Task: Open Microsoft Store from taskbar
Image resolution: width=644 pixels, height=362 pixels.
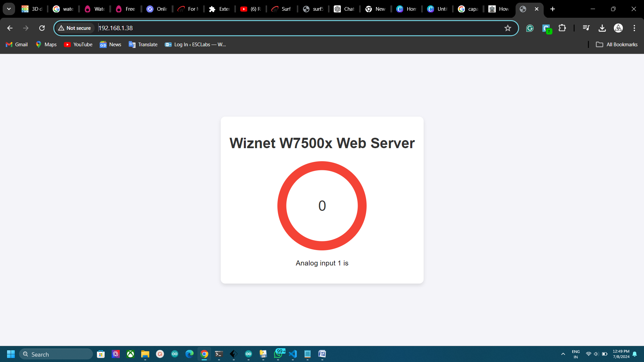Action: [101, 354]
